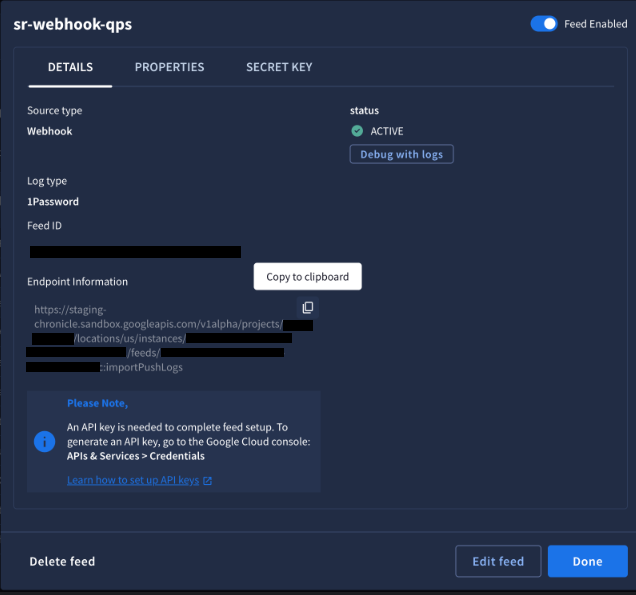Open the PROPERTIES tab
Viewport: 636px width, 595px height.
(x=170, y=67)
